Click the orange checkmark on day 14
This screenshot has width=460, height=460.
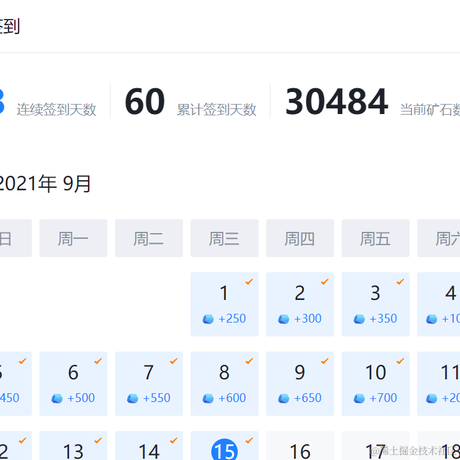(x=174, y=440)
